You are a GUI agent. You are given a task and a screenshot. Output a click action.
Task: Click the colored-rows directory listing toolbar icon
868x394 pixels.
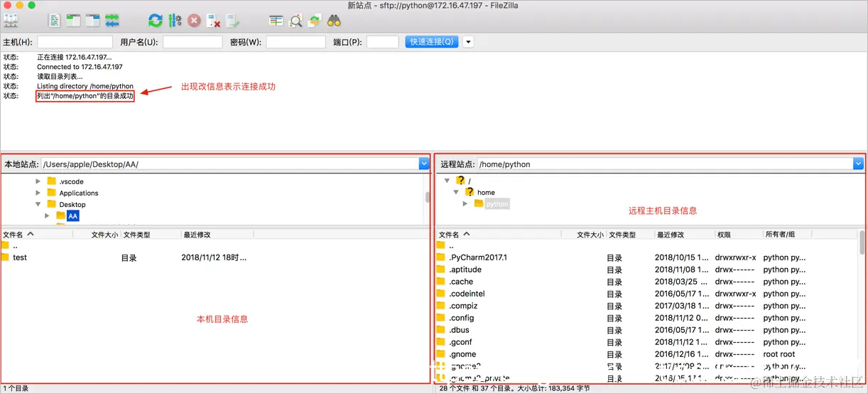tap(276, 21)
